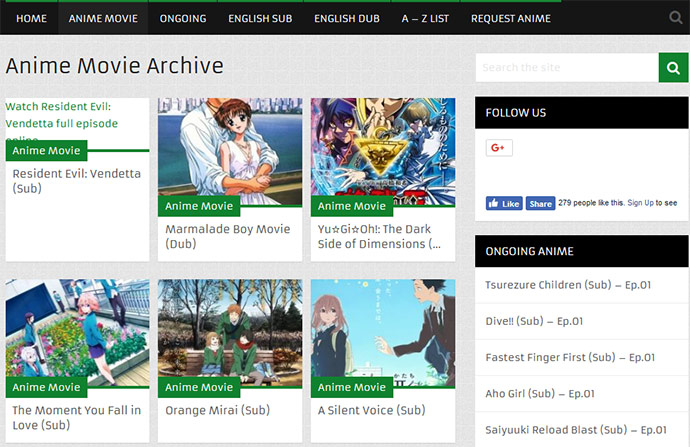Open the REQUEST ANIME menu item
The image size is (690, 447).
[x=510, y=18]
